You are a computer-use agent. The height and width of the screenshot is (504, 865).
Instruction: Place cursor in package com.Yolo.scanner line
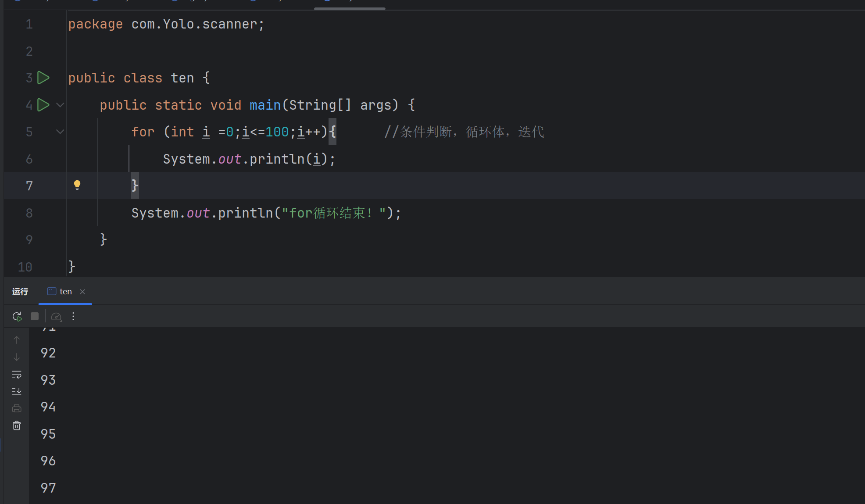click(x=166, y=24)
